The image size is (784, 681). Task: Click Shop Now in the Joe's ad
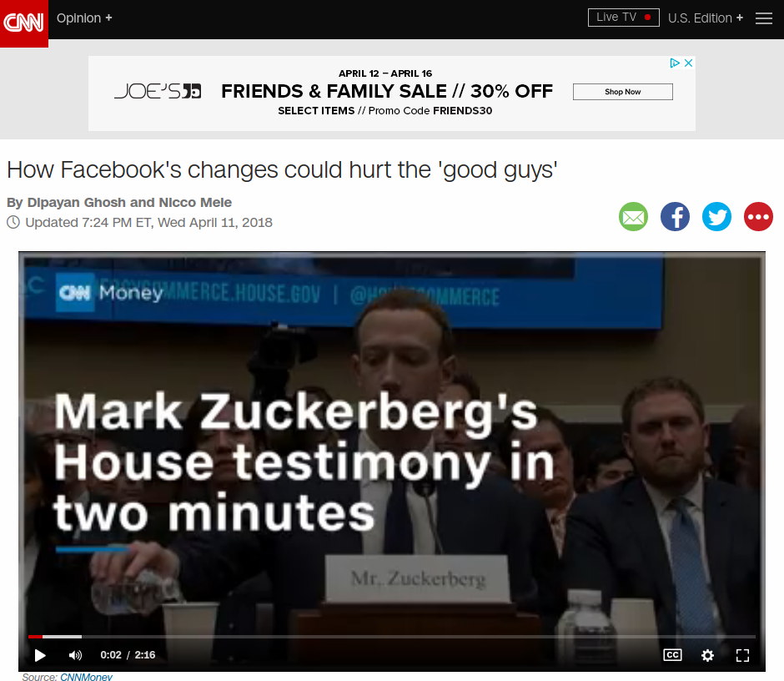(x=622, y=92)
